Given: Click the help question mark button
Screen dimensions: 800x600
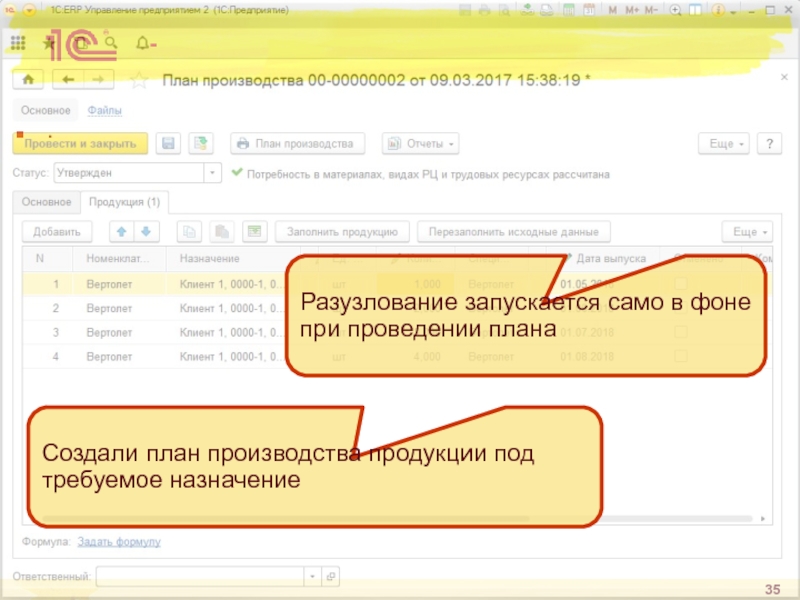Looking at the screenshot, I should [x=768, y=144].
